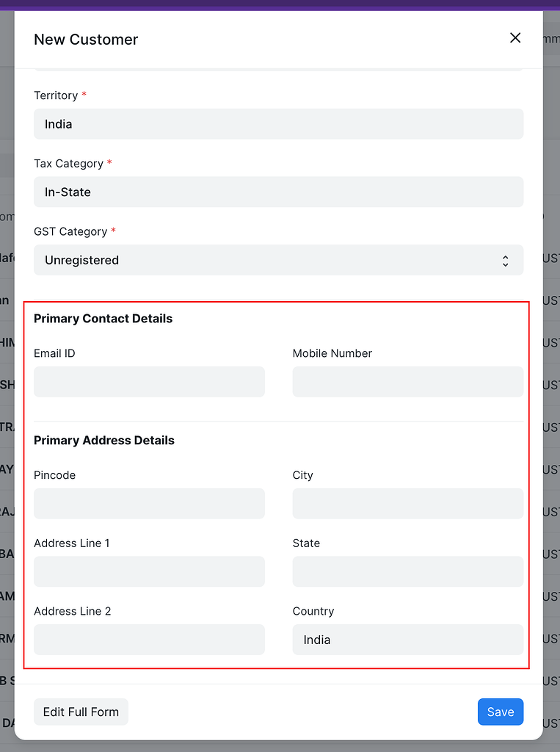Screen dimensions: 560x752
Task: Click the Address Line 1 field
Action: 149,571
